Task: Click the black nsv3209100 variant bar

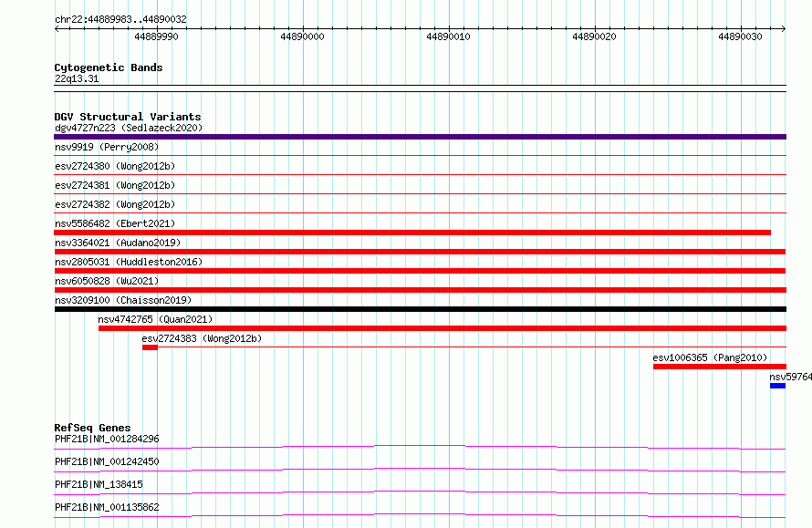Action: [420, 309]
